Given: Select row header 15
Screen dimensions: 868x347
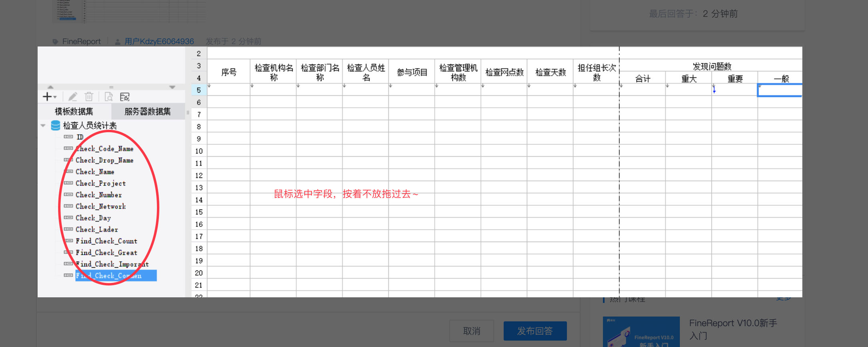Looking at the screenshot, I should [x=199, y=212].
